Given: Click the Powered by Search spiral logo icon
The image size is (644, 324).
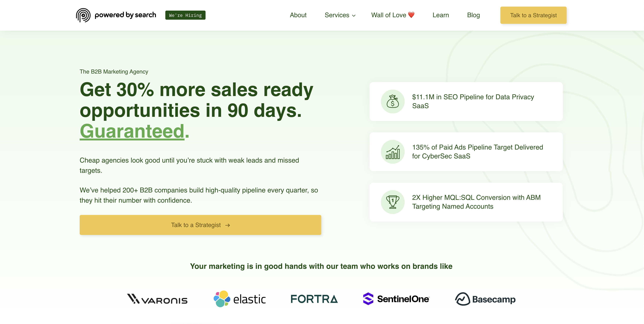Looking at the screenshot, I should (83, 15).
